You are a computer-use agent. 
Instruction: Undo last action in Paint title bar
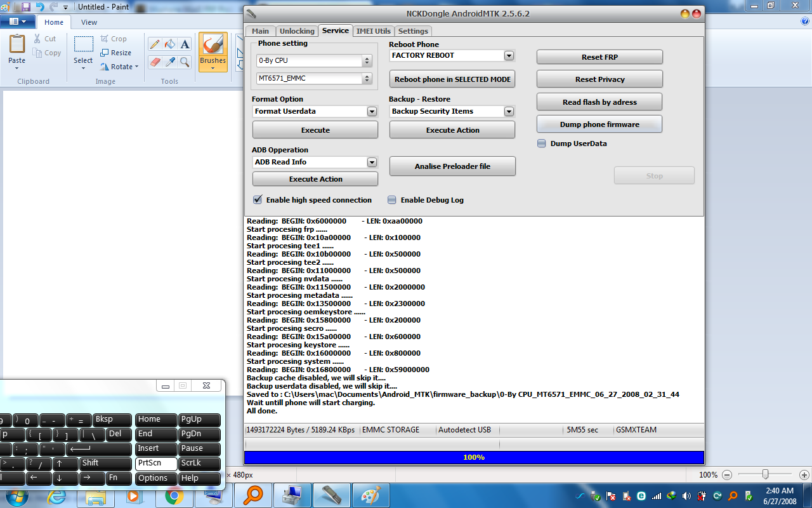coord(41,7)
